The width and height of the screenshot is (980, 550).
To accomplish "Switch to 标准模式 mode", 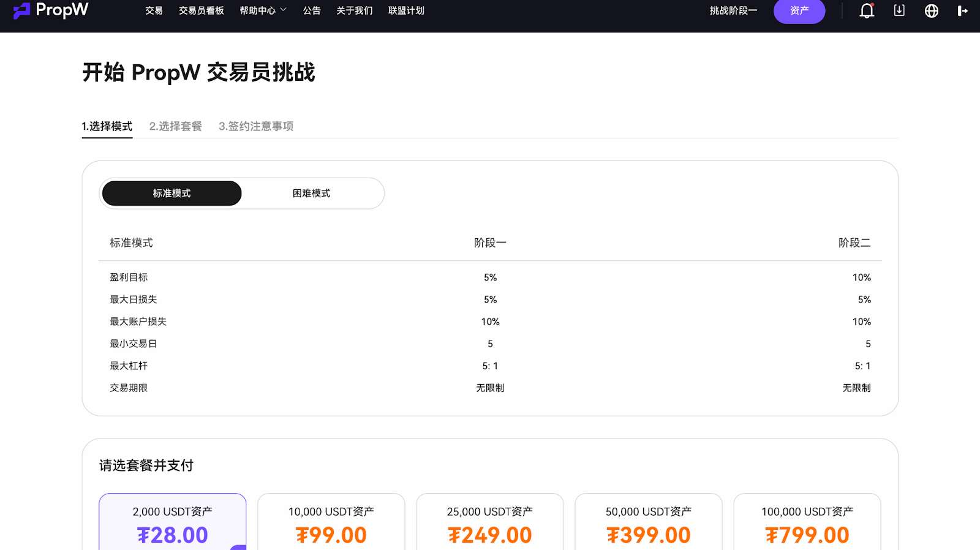I will 171,194.
